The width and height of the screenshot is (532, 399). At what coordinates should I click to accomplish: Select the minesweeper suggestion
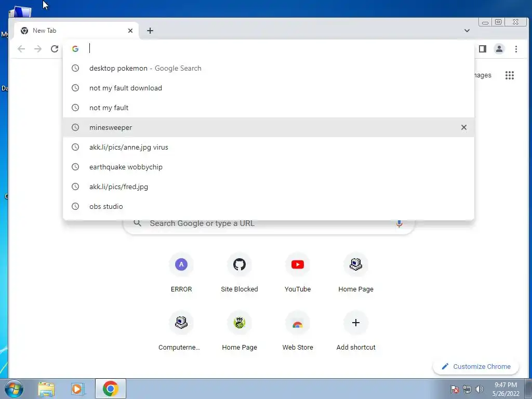pos(269,127)
